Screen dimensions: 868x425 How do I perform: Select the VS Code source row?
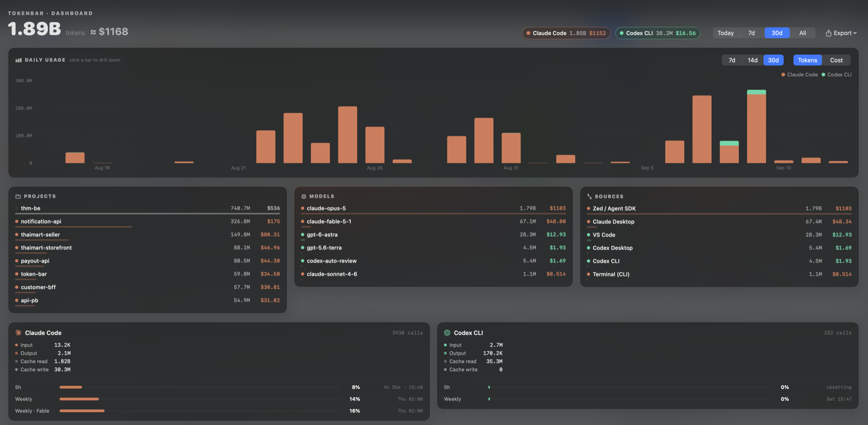719,235
